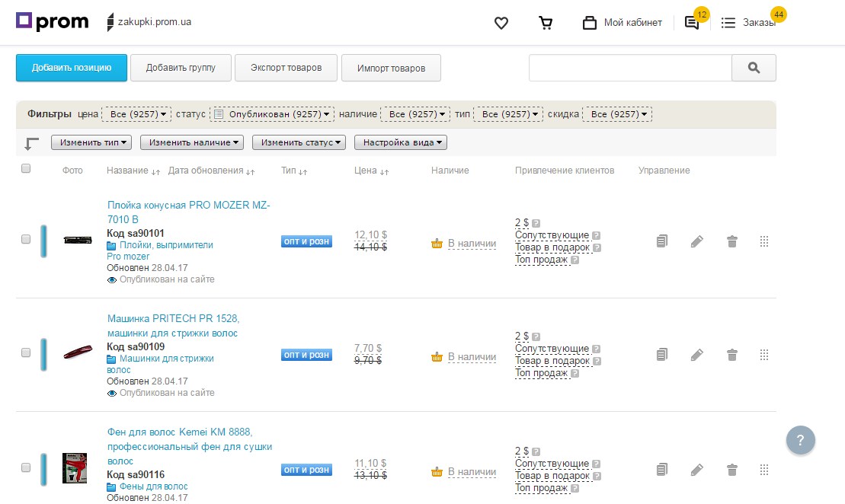Open the статус filter Опубликован (9257)

272,114
